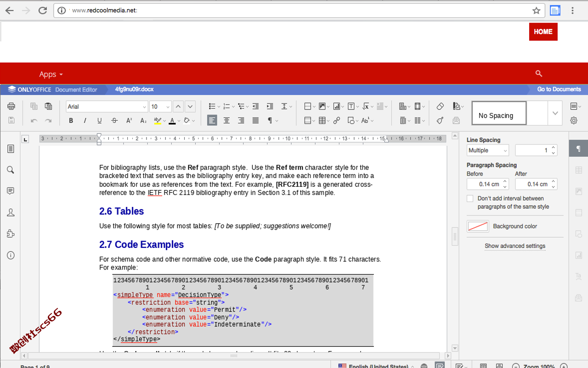Image resolution: width=588 pixels, height=368 pixels.
Task: Open advanced settings gear icon in toolbar
Action: [574, 121]
